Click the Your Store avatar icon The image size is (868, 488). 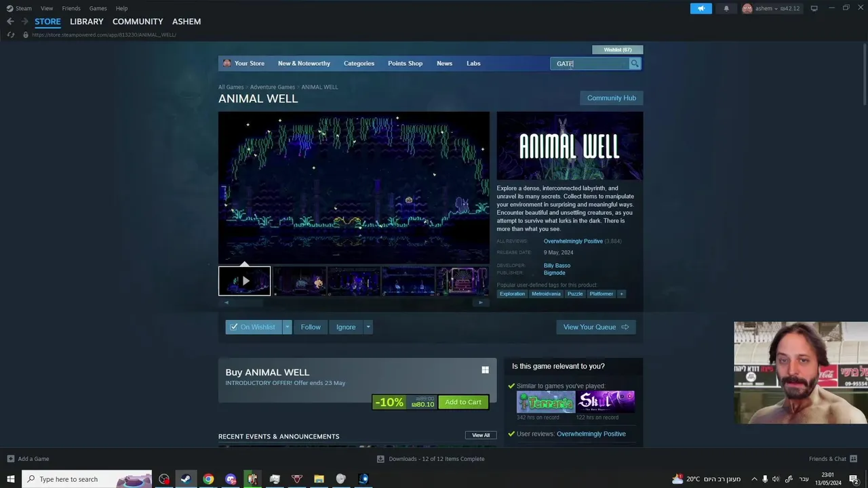pyautogui.click(x=227, y=63)
